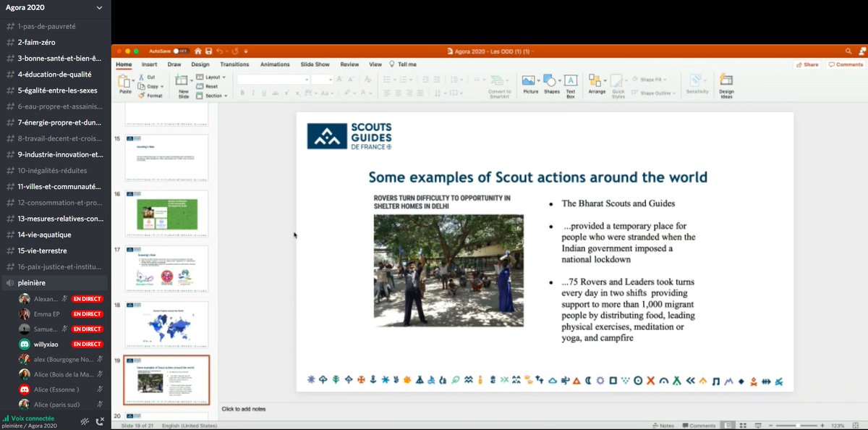The height and width of the screenshot is (430, 868).
Task: Open the View ribbon tab
Action: 375,64
